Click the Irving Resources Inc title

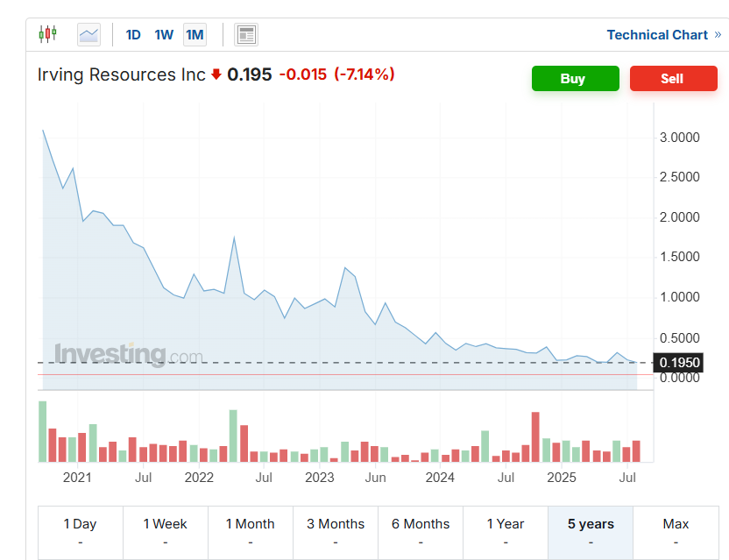121,74
